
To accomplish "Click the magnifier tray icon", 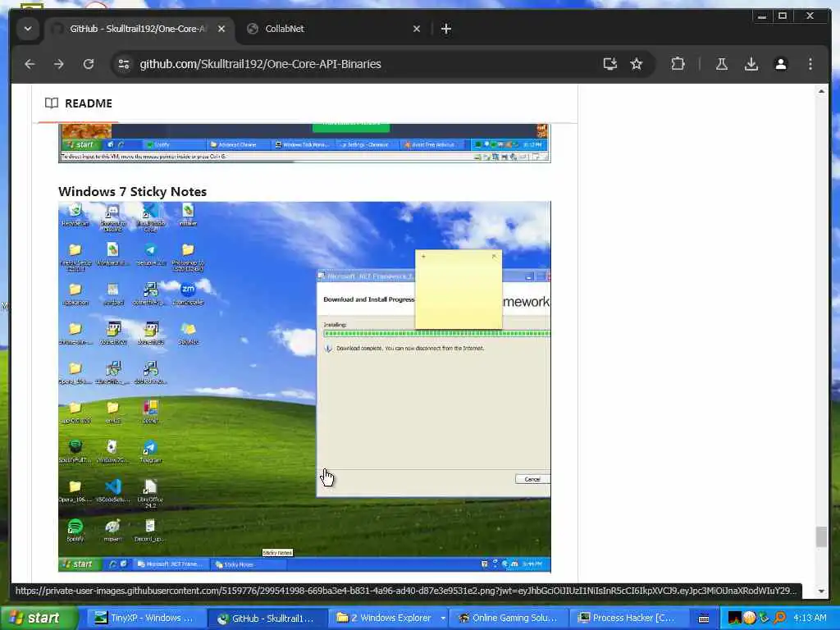I will pyautogui.click(x=779, y=619).
